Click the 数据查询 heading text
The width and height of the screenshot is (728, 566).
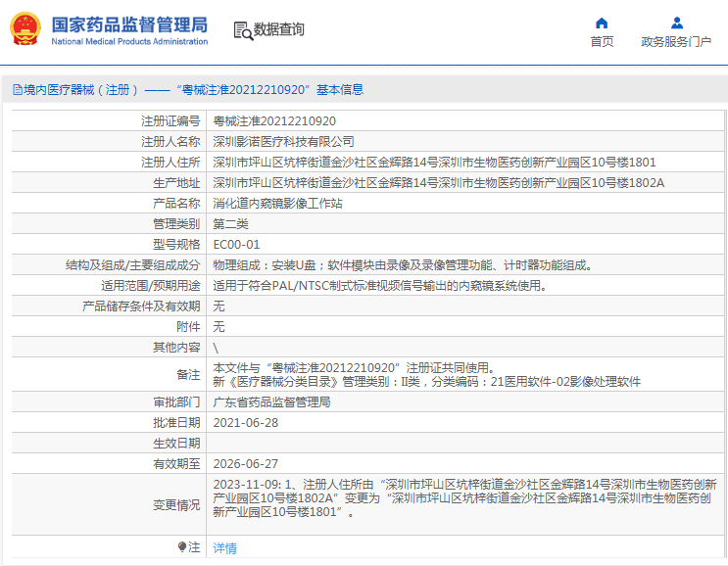coord(278,29)
